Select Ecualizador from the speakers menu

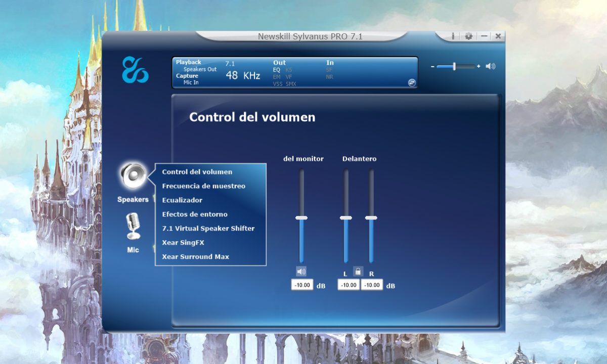tap(182, 200)
